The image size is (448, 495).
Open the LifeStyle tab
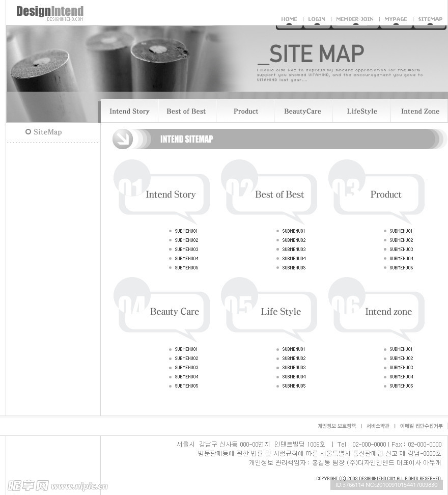[x=362, y=111]
